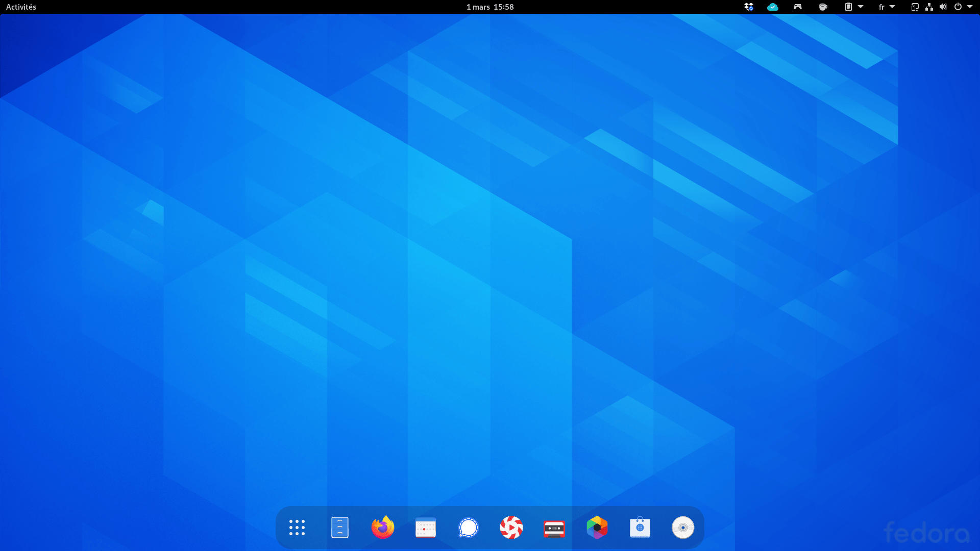Open the fr keyboard layout menu
This screenshot has width=980, height=551.
[886, 7]
